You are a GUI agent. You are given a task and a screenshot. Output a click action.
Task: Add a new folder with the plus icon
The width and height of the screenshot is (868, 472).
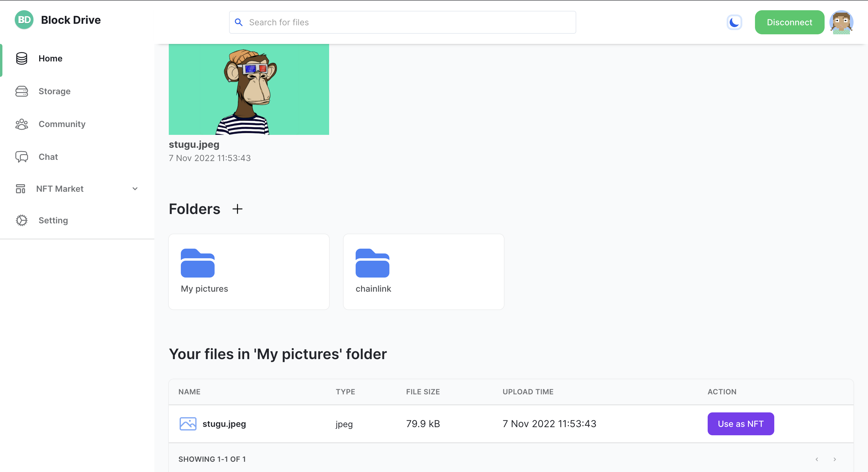coord(237,209)
